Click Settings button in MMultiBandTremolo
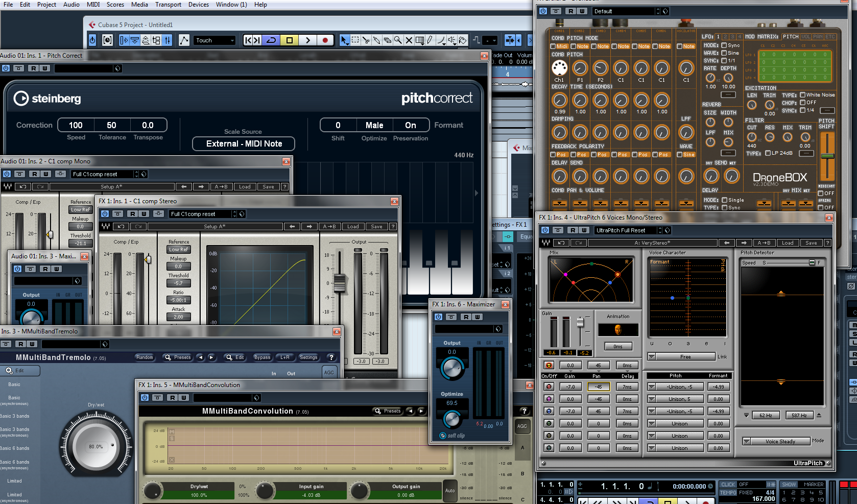The width and height of the screenshot is (857, 504). [308, 357]
